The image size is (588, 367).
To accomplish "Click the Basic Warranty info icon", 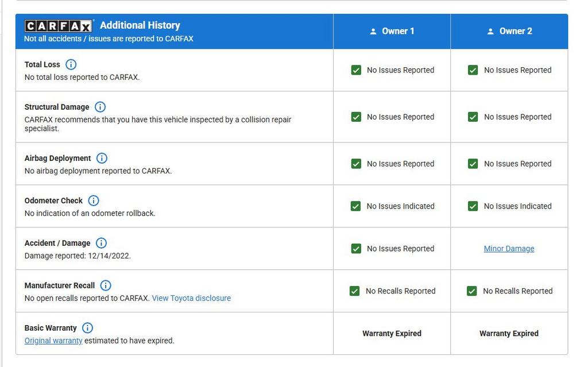I will [87, 328].
